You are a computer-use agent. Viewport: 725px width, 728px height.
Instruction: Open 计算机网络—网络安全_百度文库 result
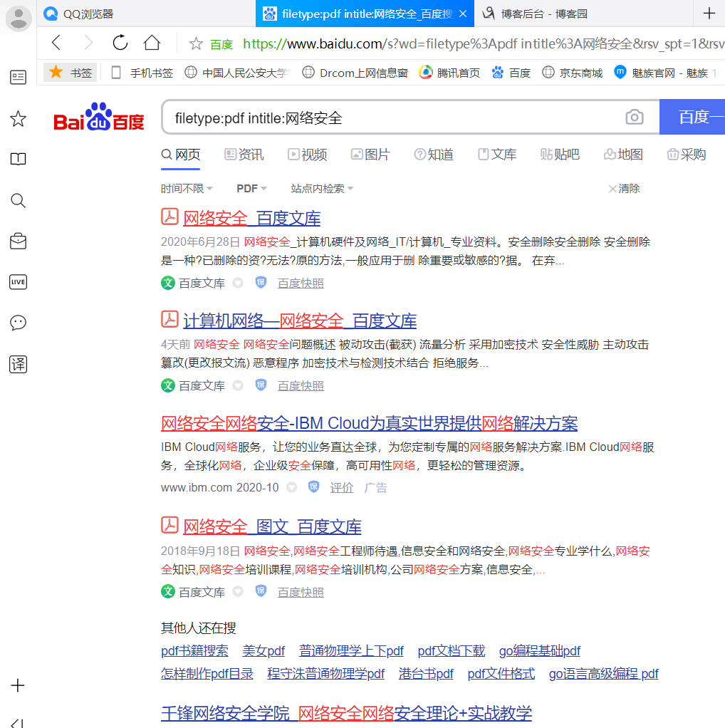click(x=300, y=321)
